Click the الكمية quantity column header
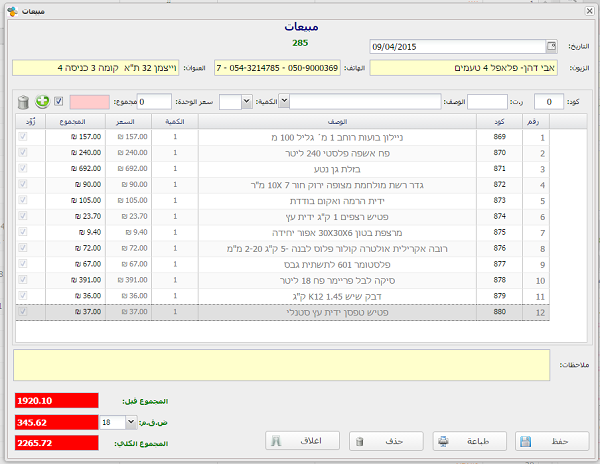This screenshot has width=600, height=464. point(175,122)
